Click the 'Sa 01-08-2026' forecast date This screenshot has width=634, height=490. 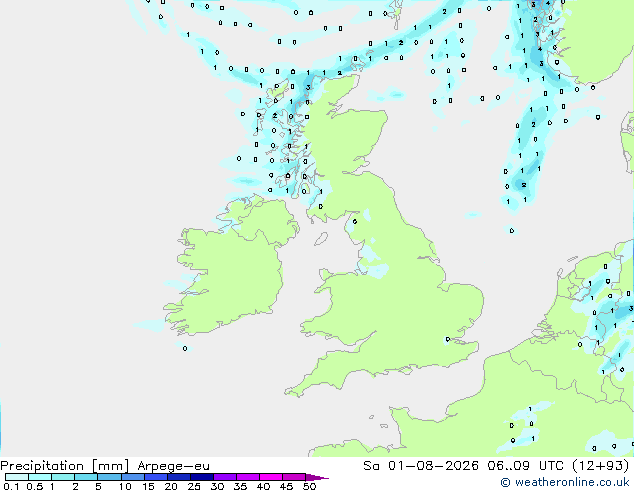pos(421,466)
